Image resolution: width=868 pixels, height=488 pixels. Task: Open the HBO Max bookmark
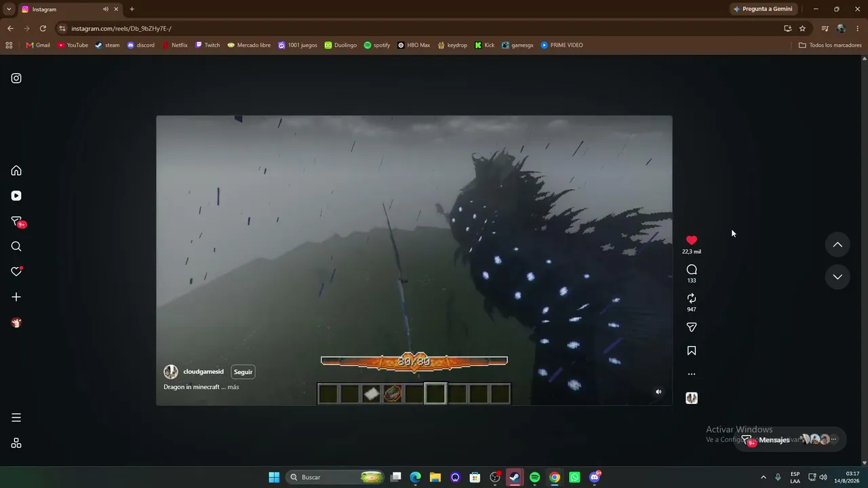[x=414, y=45]
